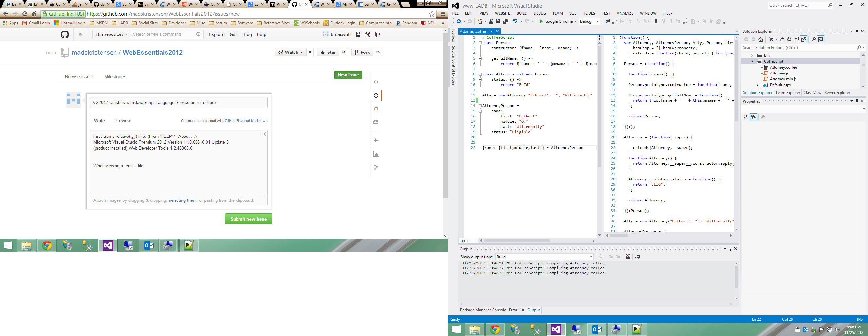Open the Code section icon in repo sidebar
Viewport: 868px width, 336px height.
click(376, 82)
